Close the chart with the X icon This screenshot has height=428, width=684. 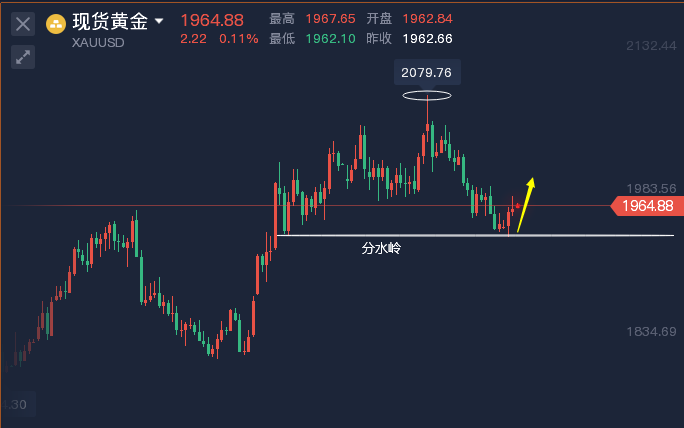[x=23, y=24]
